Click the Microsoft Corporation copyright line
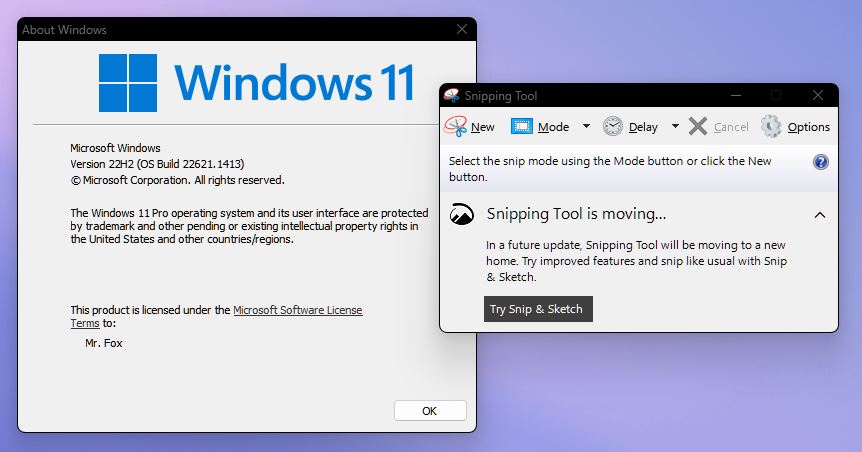This screenshot has height=452, width=862. 178,180
